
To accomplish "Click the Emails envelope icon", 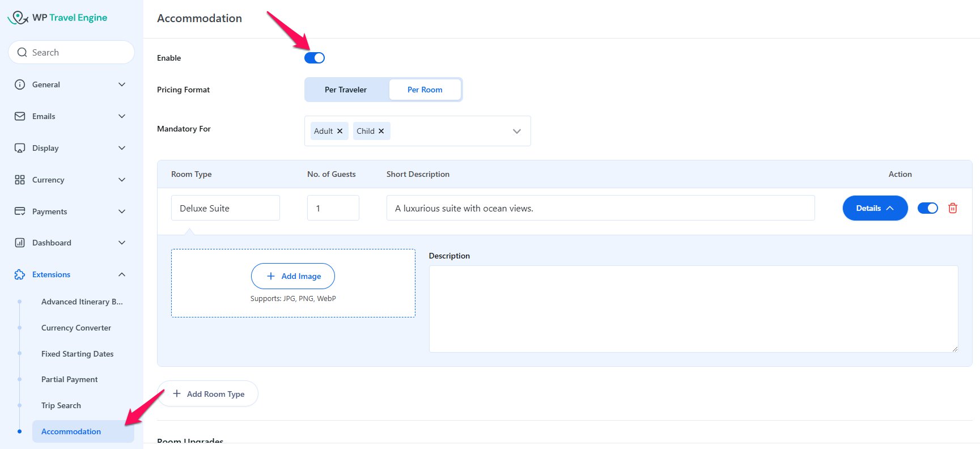I will tap(20, 116).
